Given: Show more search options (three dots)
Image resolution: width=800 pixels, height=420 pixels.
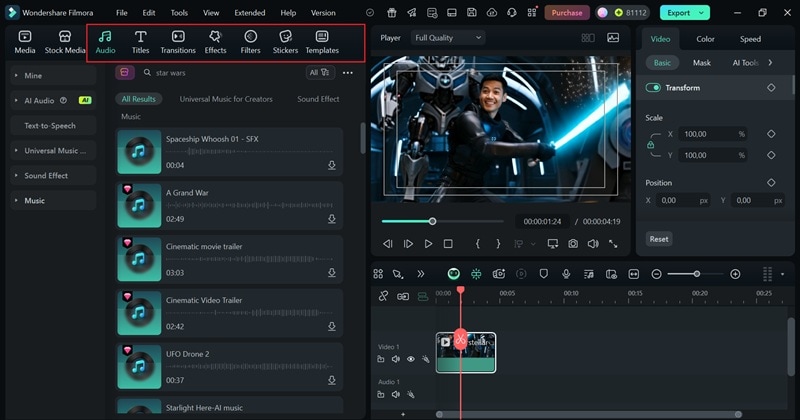Looking at the screenshot, I should click(347, 73).
